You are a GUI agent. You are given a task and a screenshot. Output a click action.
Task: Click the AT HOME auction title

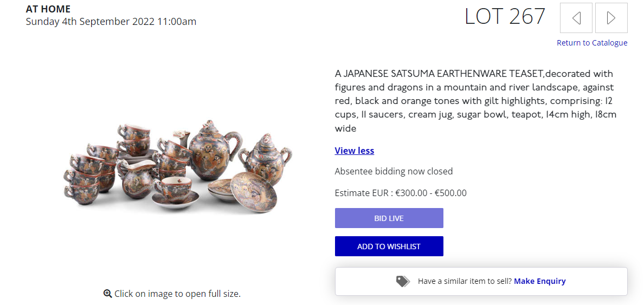coord(48,9)
